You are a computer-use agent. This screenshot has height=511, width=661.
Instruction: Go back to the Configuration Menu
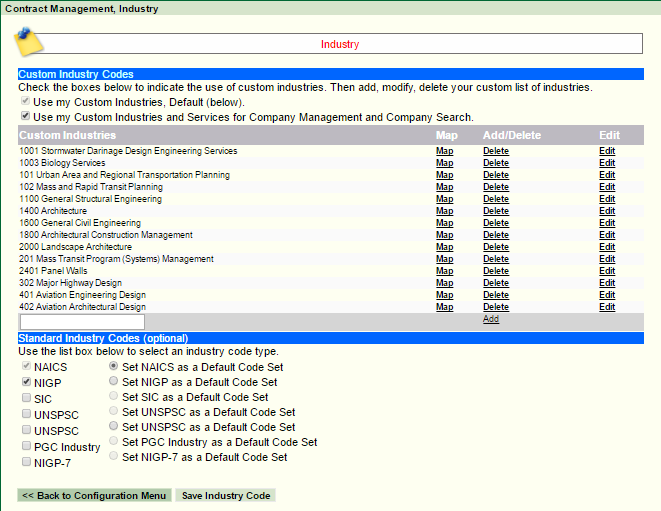[94, 496]
